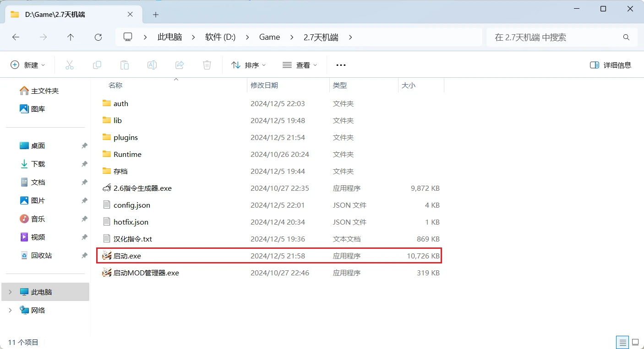Refresh the folder view
Screen dimensions: 644x349
pos(98,37)
